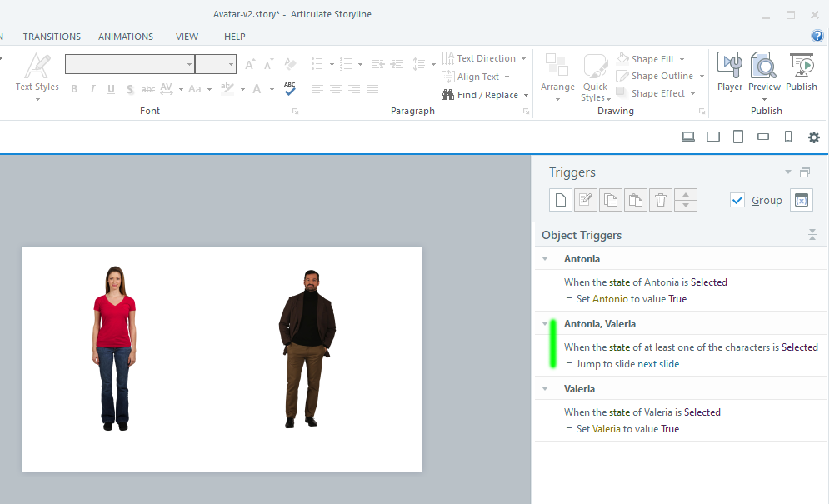This screenshot has width=829, height=504.
Task: Open the manage project variables button
Action: 801,200
